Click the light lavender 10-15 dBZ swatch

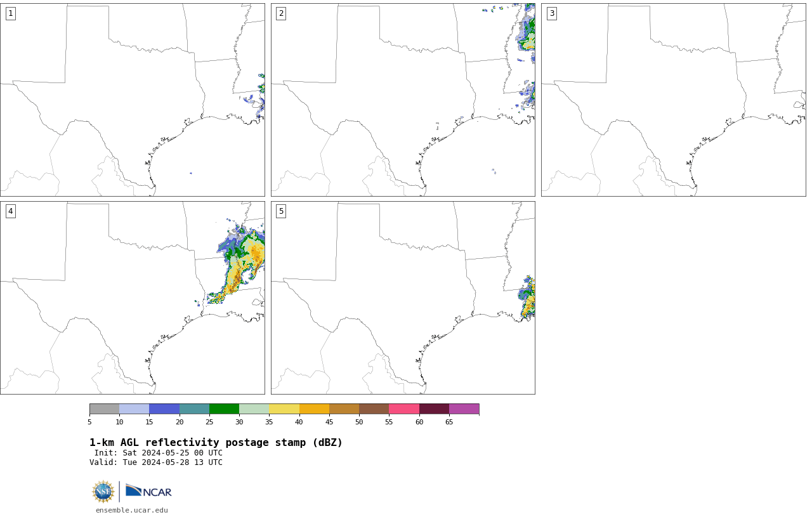click(x=134, y=409)
